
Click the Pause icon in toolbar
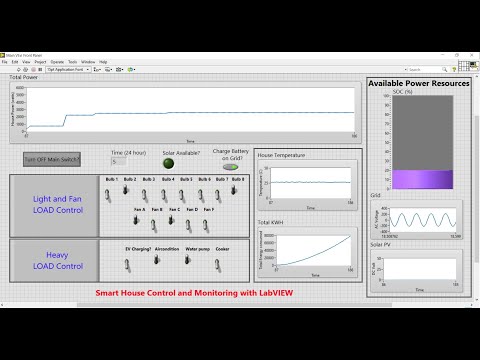pos(40,69)
